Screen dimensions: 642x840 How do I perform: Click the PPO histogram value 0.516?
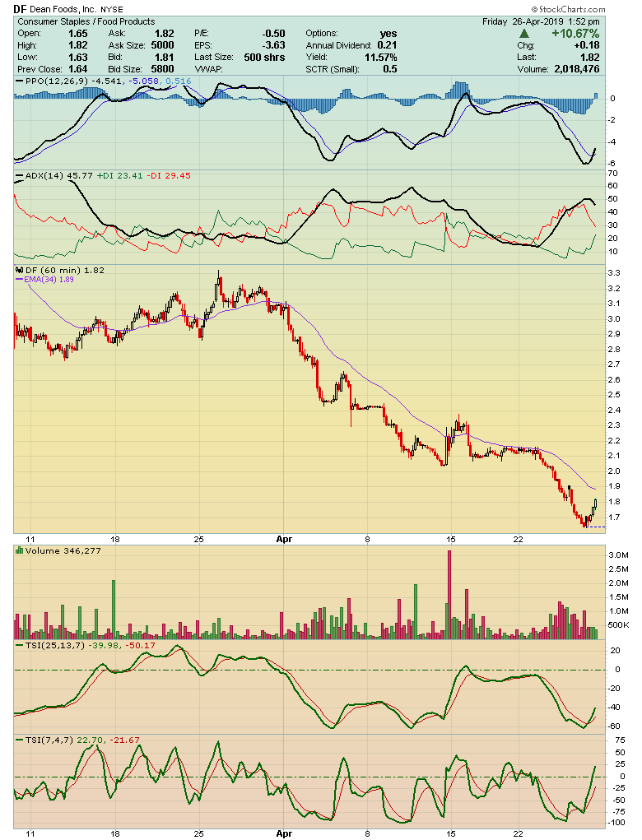(x=179, y=81)
